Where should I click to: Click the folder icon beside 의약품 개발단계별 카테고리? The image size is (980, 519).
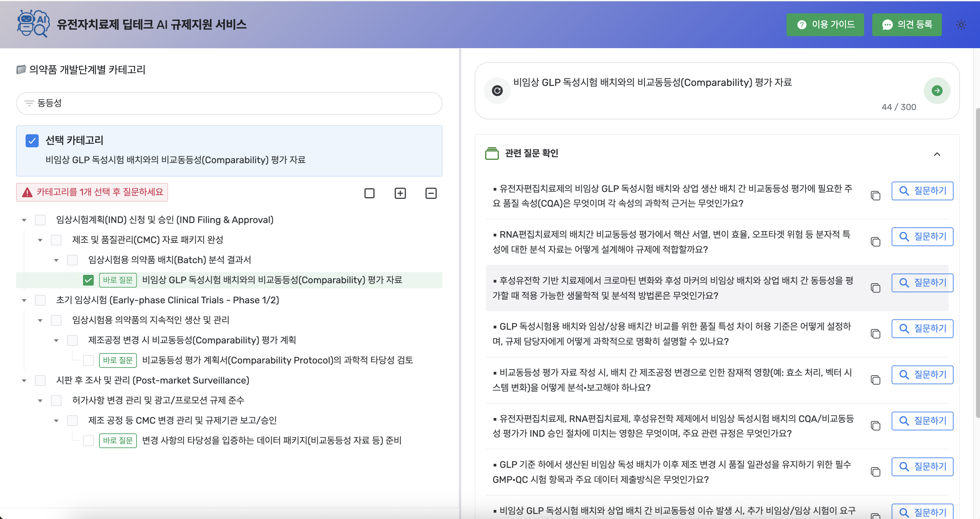(21, 69)
